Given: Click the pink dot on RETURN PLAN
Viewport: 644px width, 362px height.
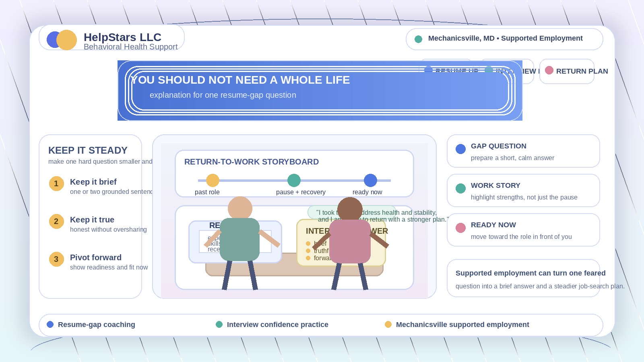Looking at the screenshot, I should (549, 70).
